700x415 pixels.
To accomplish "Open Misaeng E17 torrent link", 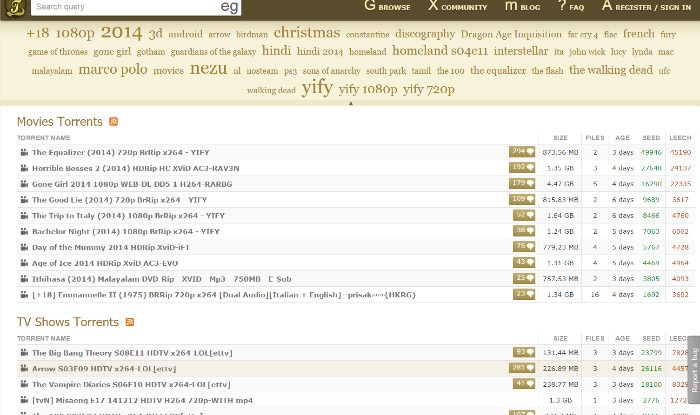I will coord(142,400).
